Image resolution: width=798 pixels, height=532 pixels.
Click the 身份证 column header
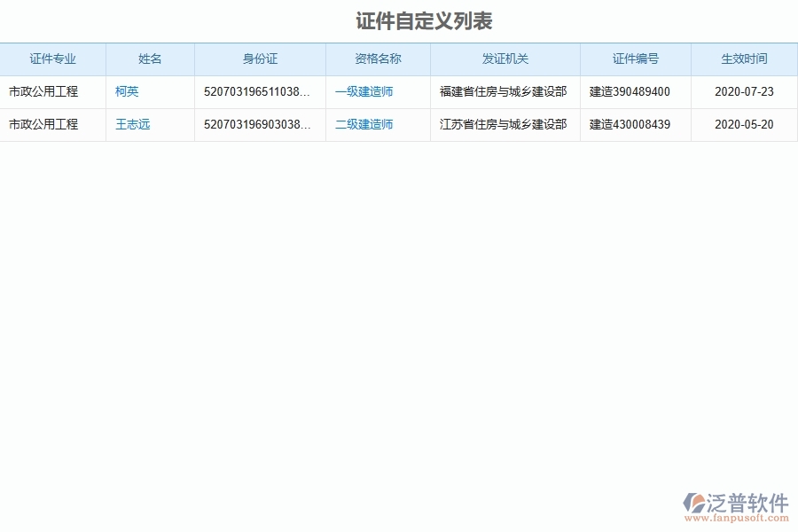coord(260,59)
